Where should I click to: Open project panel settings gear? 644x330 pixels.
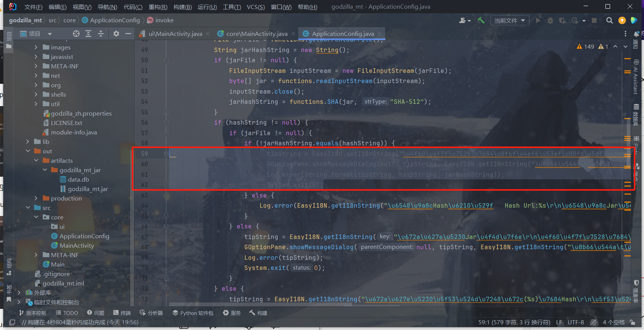pos(116,34)
